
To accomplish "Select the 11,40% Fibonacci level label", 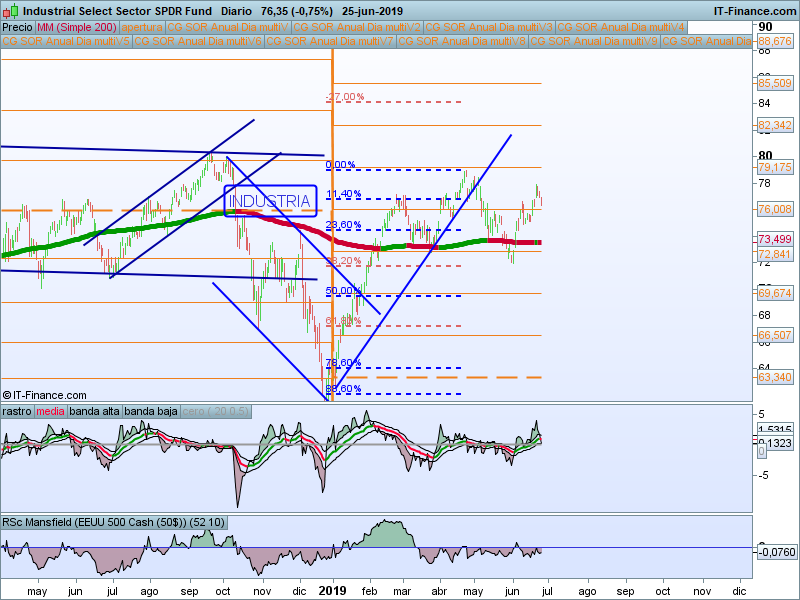I will [x=343, y=193].
